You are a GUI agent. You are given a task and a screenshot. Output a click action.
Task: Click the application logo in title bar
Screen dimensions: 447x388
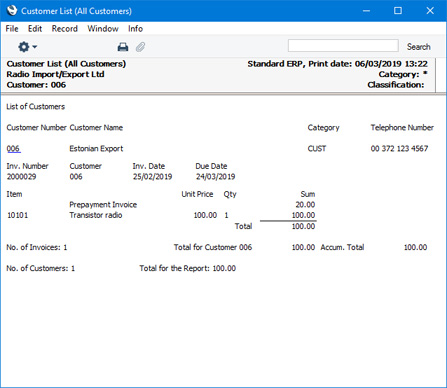click(x=12, y=11)
